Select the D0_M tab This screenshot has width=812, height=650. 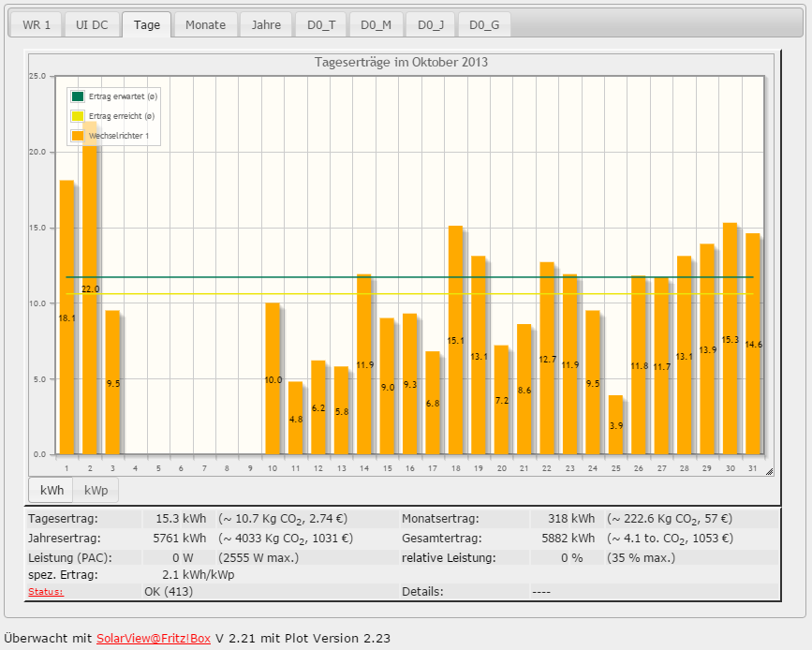point(376,25)
